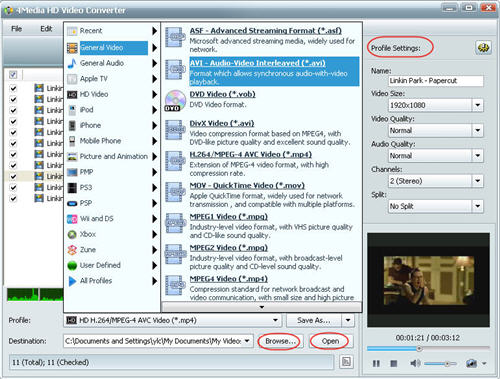Image resolution: width=500 pixels, height=379 pixels.
Task: Open the Channels dropdown
Action: [x=477, y=181]
